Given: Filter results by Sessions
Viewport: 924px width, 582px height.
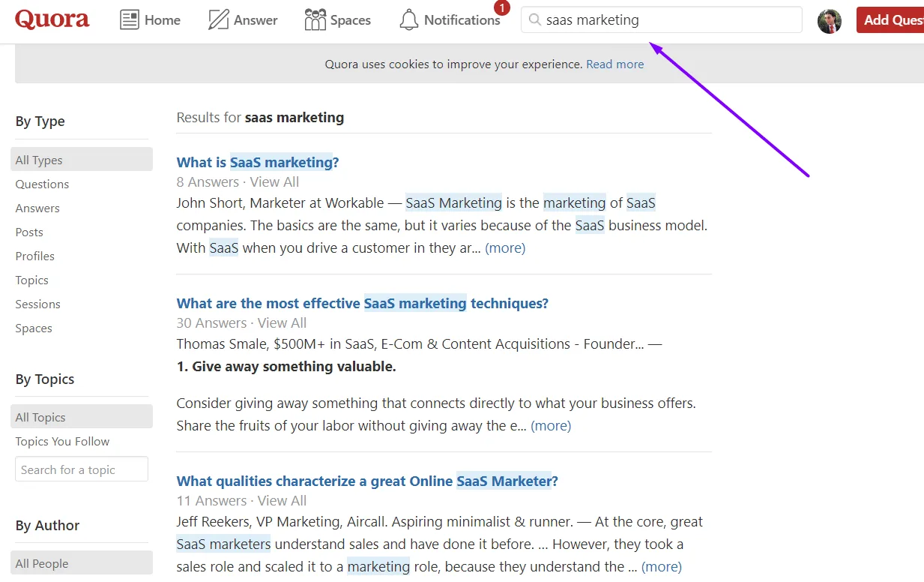Looking at the screenshot, I should click(37, 304).
